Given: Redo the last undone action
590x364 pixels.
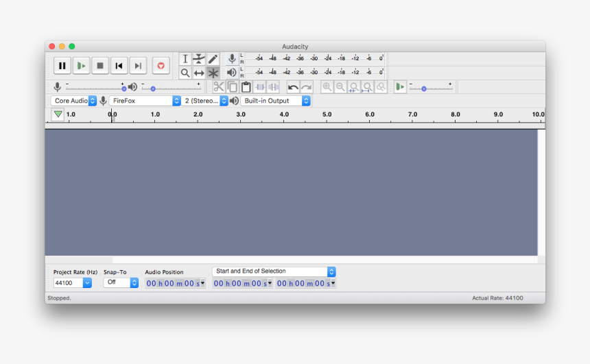Looking at the screenshot, I should (x=307, y=87).
